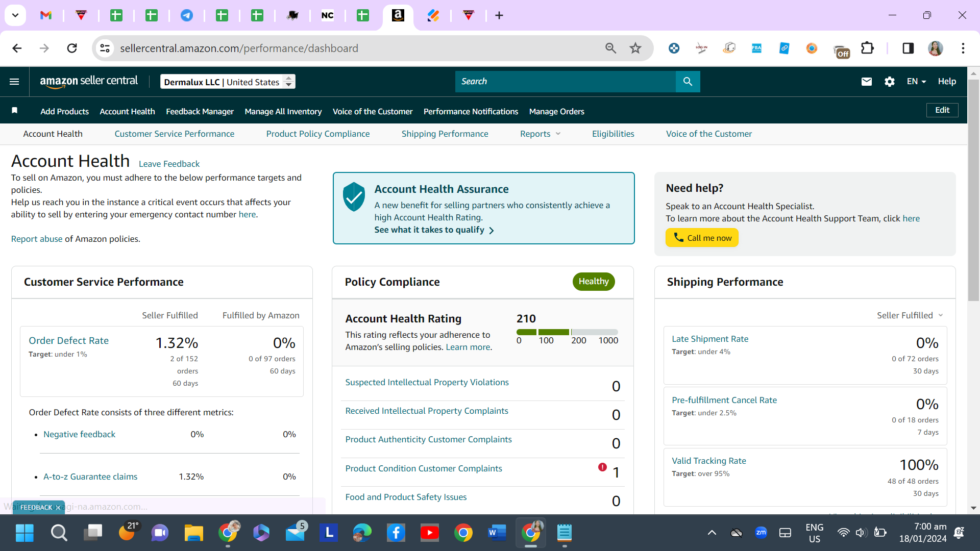Click the bookmark flag icon in the favorites bar
The height and width of the screenshot is (551, 980).
pyautogui.click(x=15, y=111)
